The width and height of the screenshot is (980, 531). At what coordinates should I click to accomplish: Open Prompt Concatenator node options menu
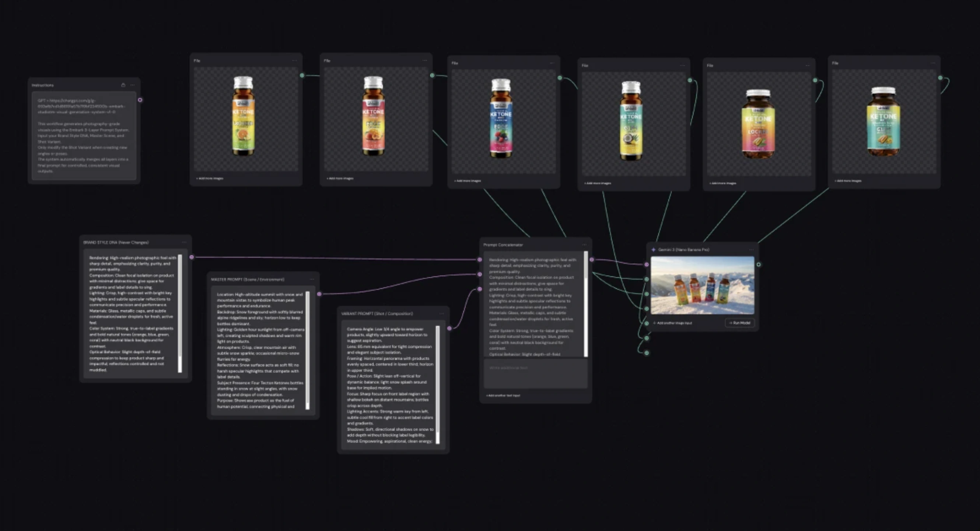584,245
